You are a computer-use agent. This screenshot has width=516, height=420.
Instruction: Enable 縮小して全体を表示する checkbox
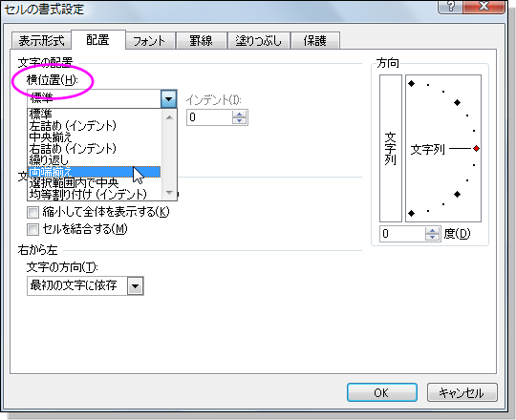pos(32,212)
